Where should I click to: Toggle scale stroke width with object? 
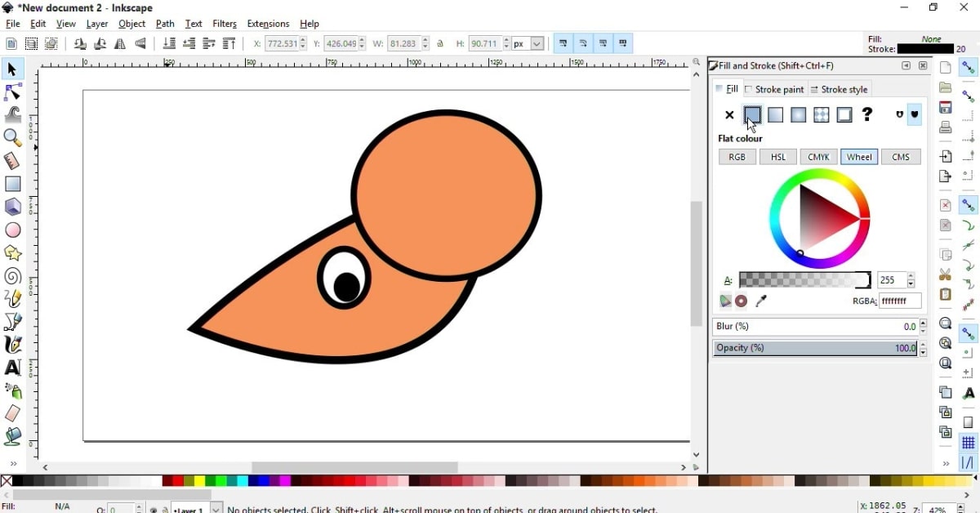point(563,44)
